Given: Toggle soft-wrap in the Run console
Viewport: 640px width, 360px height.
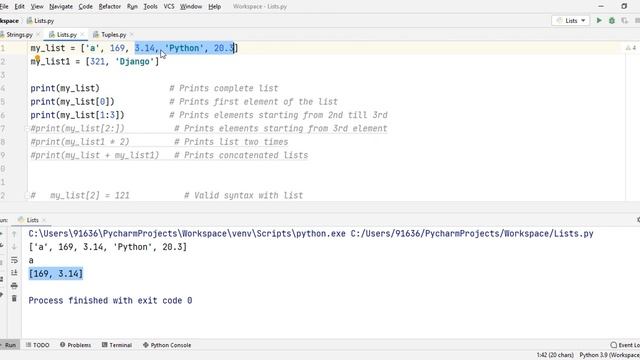Looking at the screenshot, I should coord(14,260).
